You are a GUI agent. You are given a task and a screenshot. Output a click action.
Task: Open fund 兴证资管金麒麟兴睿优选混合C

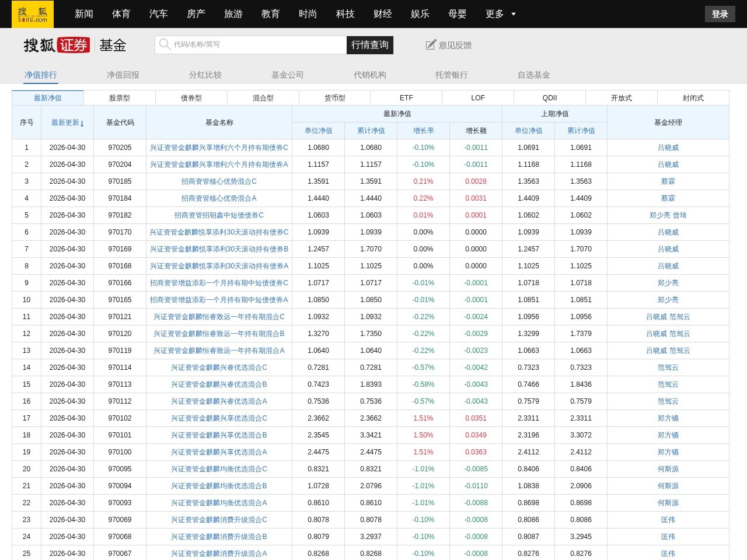[219, 367]
